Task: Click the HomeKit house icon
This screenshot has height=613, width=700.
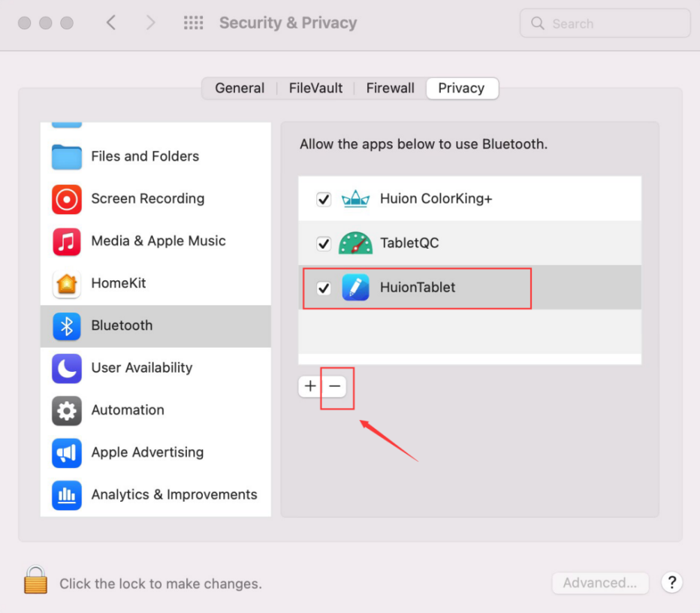Action: point(67,283)
